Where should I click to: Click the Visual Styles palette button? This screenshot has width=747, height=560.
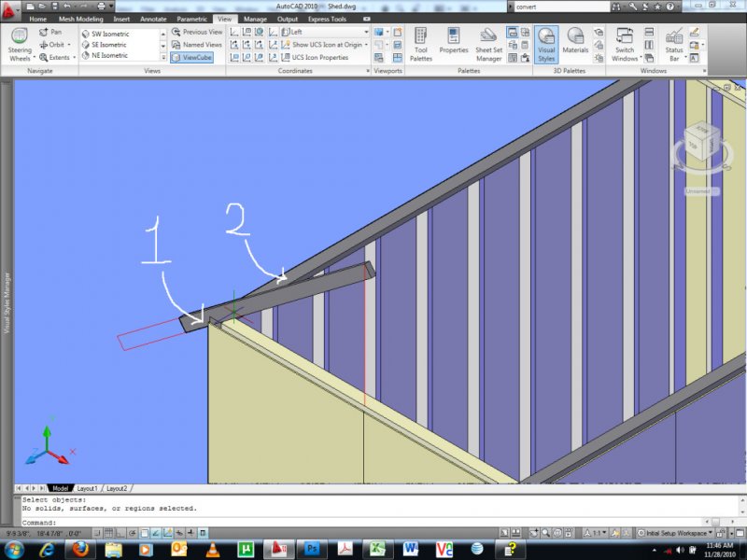tap(546, 44)
